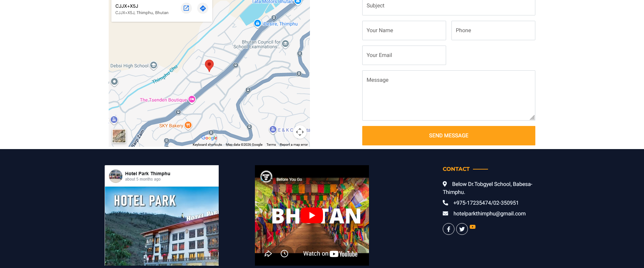Play the Bhutan YouTube video
This screenshot has width=644, height=268.
[x=312, y=215]
